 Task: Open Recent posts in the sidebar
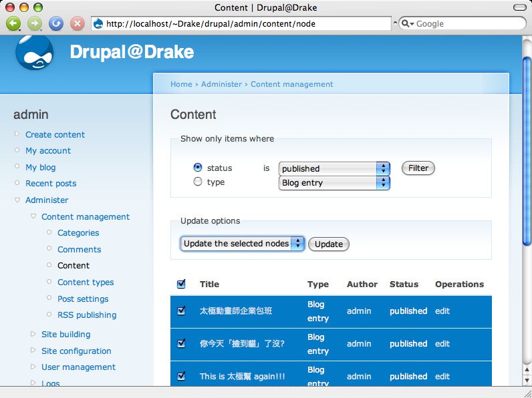coord(51,184)
